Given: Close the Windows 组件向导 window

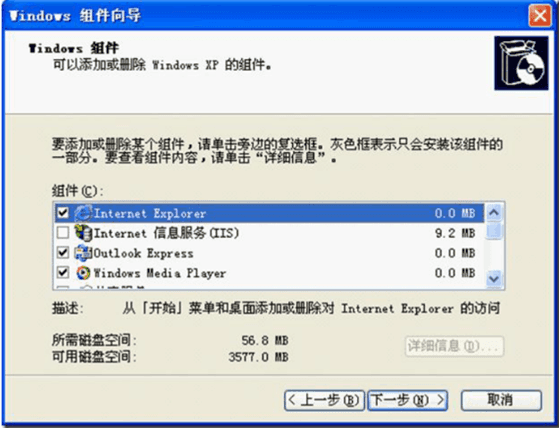Looking at the screenshot, I should [x=540, y=16].
